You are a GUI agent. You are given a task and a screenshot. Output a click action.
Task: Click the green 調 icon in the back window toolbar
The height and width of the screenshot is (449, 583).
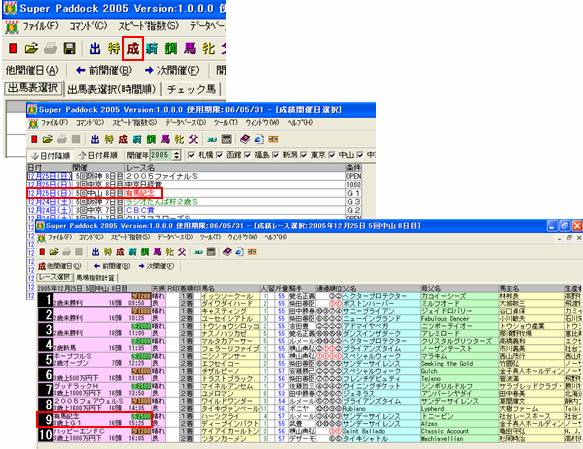click(171, 48)
